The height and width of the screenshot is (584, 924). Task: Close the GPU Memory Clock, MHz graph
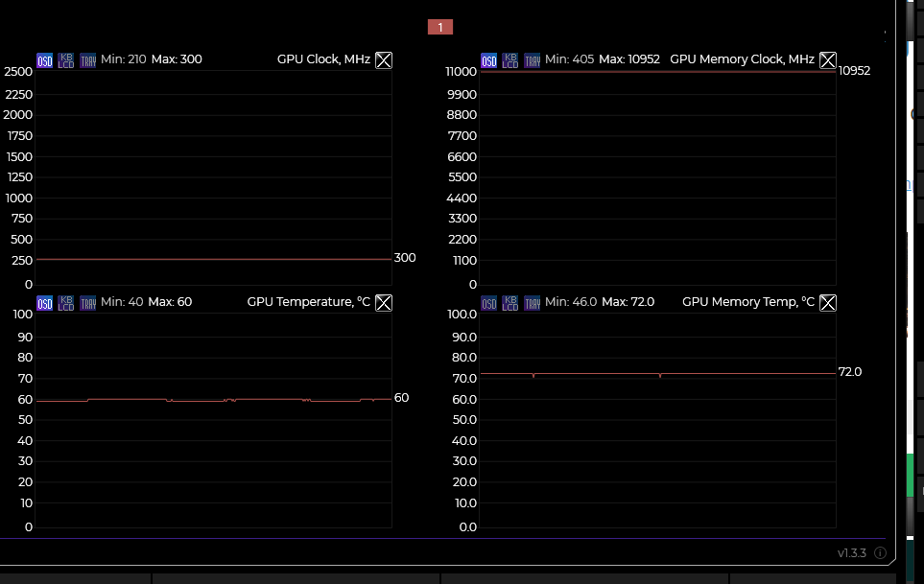[828, 60]
